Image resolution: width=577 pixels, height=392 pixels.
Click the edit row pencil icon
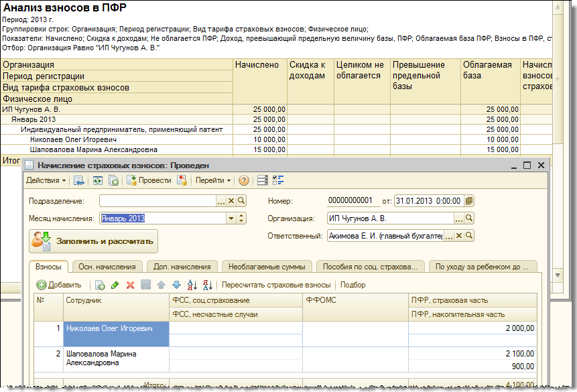(115, 285)
